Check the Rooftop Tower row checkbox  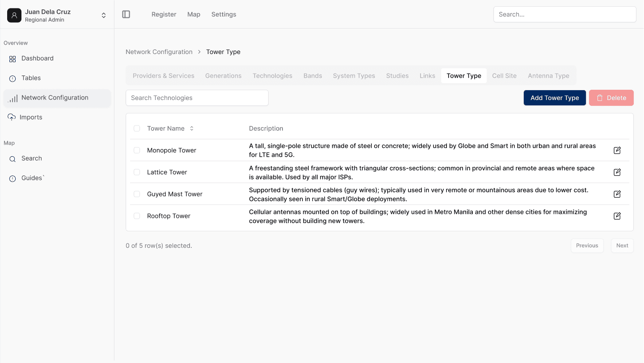(137, 216)
